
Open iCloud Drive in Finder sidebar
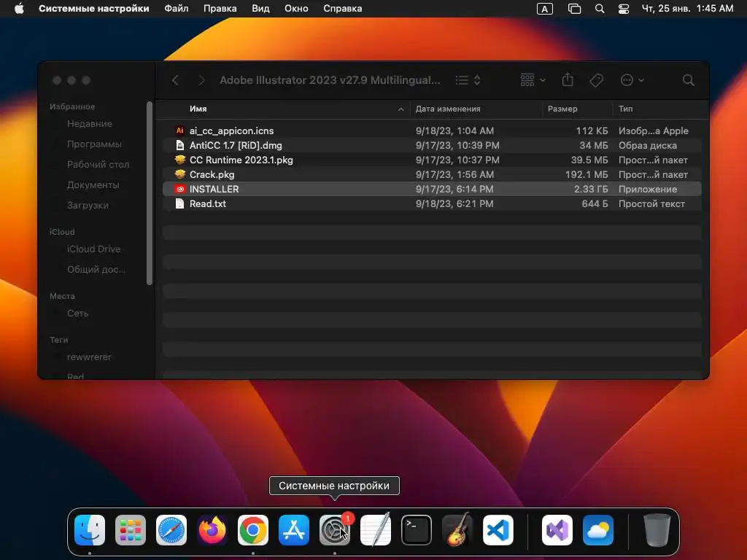94,249
